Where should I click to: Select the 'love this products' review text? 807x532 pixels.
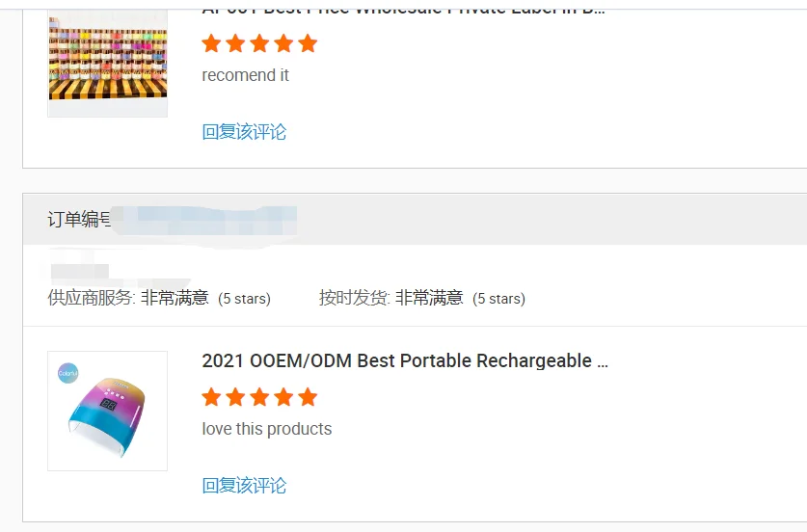[267, 429]
